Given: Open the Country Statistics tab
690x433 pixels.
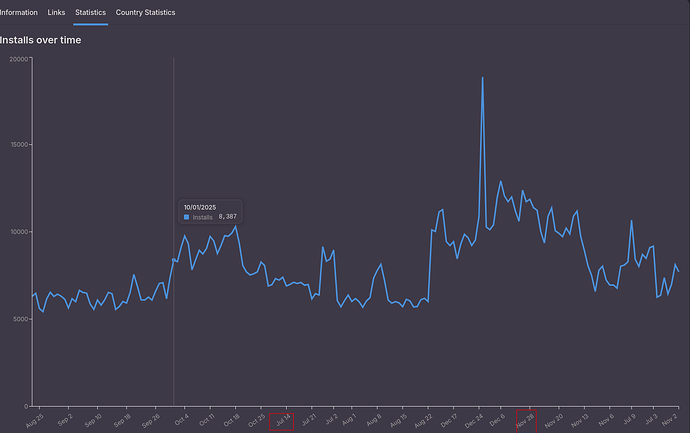Looking at the screenshot, I should point(145,12).
